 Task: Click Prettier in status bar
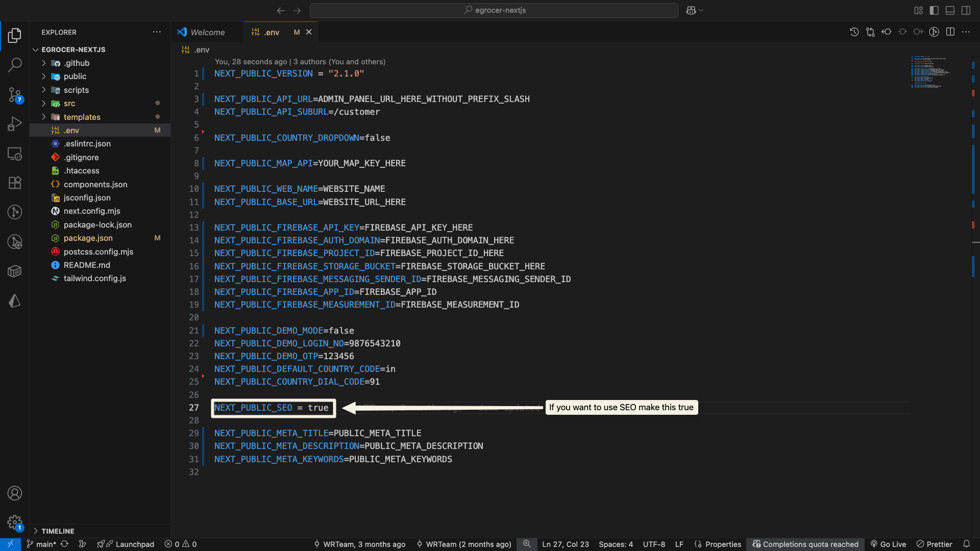[x=934, y=544]
